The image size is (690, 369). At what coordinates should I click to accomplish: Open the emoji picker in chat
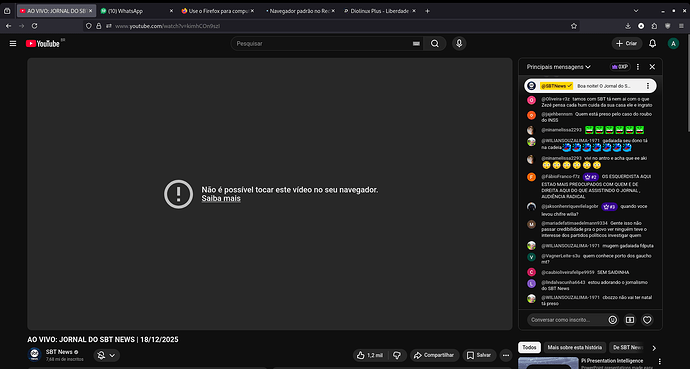tap(613, 320)
